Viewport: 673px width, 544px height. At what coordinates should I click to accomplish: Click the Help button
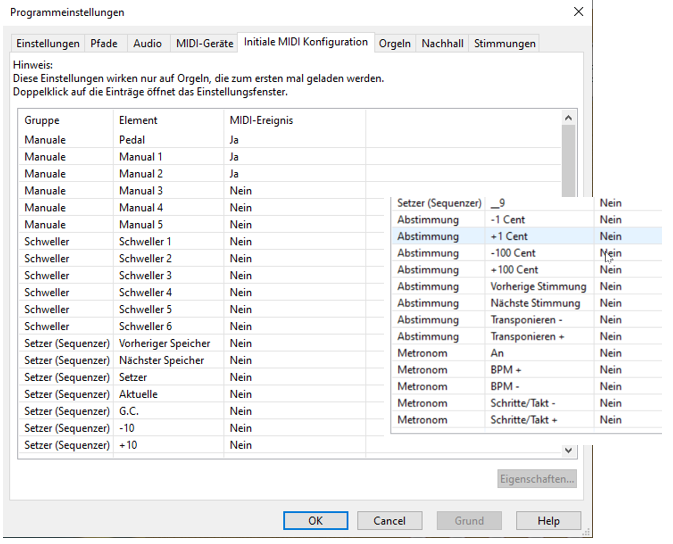point(548,520)
